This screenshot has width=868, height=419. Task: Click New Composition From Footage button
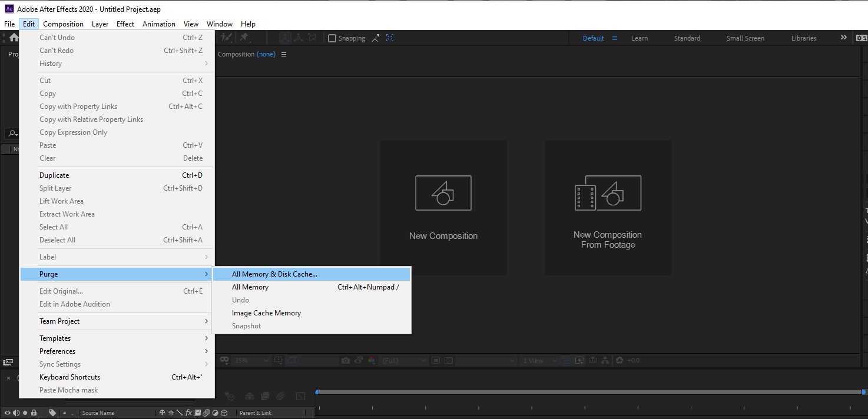[x=608, y=207]
